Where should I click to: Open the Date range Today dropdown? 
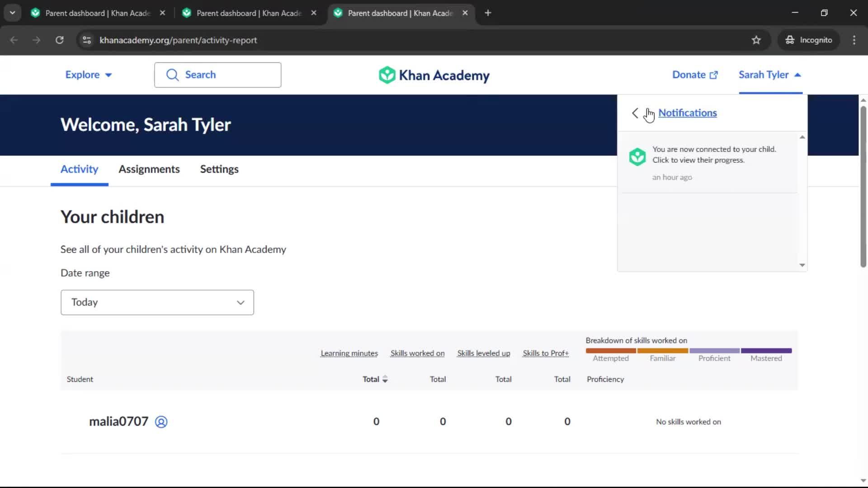pyautogui.click(x=157, y=302)
